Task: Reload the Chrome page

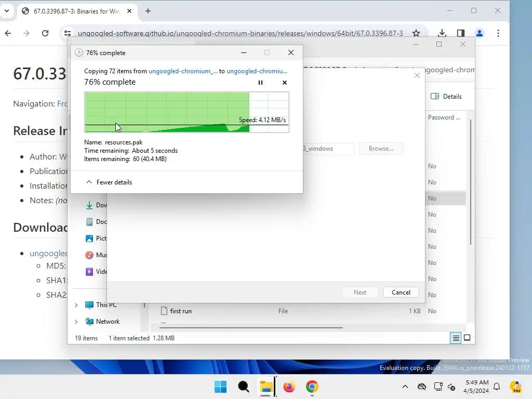Action: click(x=45, y=33)
